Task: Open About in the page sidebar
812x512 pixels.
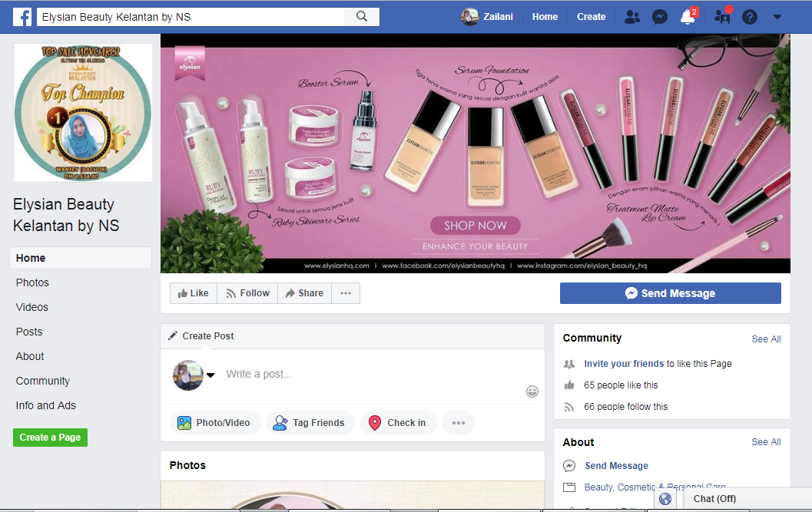Action: pyautogui.click(x=29, y=356)
